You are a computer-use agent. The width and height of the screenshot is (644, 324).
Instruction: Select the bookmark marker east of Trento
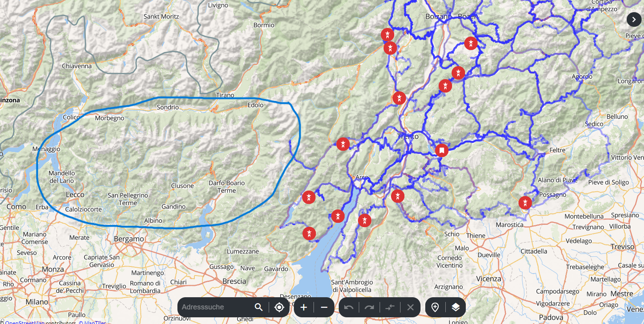point(442,150)
